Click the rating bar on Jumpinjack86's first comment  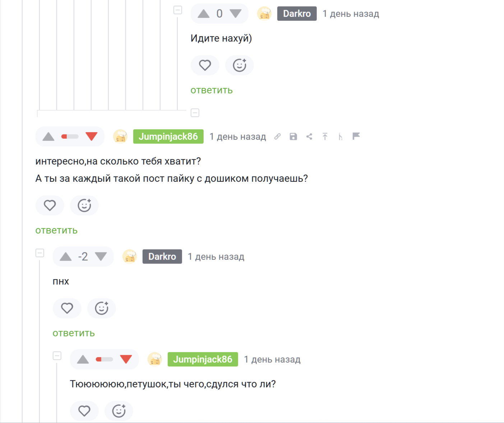click(70, 137)
